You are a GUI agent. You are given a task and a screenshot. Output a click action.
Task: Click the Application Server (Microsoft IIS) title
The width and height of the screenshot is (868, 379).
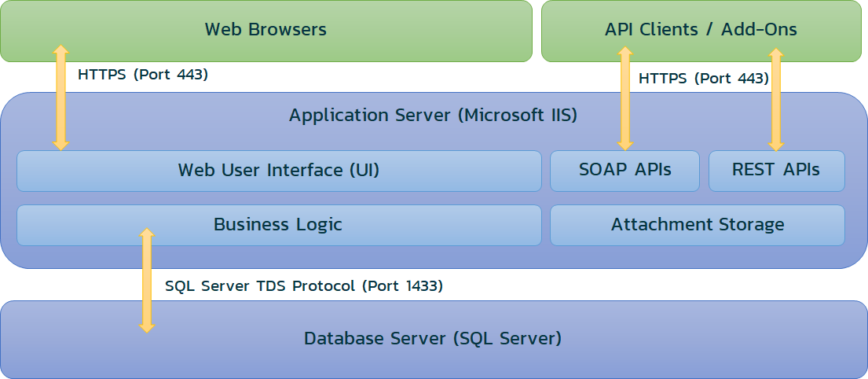click(x=433, y=116)
